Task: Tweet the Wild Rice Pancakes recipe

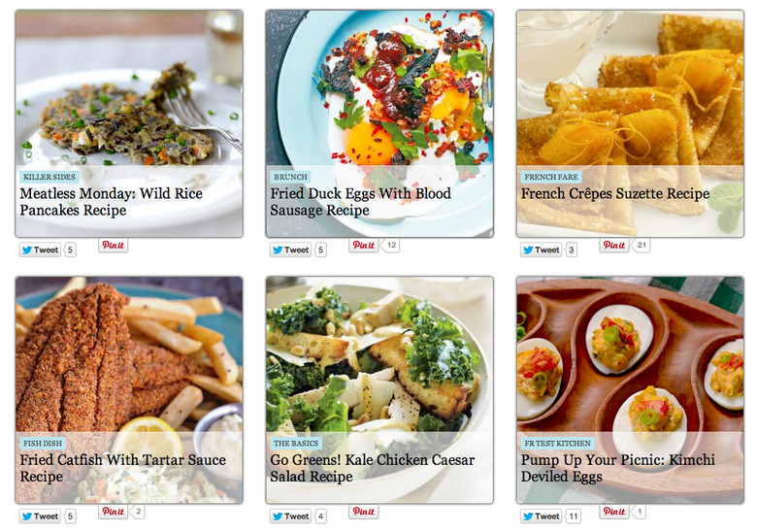Action: coord(40,250)
